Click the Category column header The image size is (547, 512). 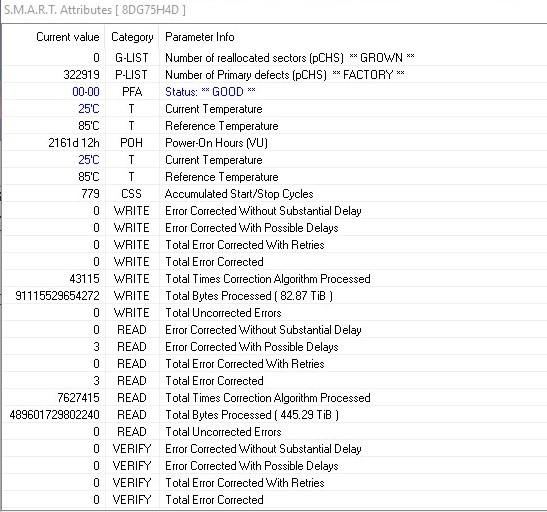132,37
